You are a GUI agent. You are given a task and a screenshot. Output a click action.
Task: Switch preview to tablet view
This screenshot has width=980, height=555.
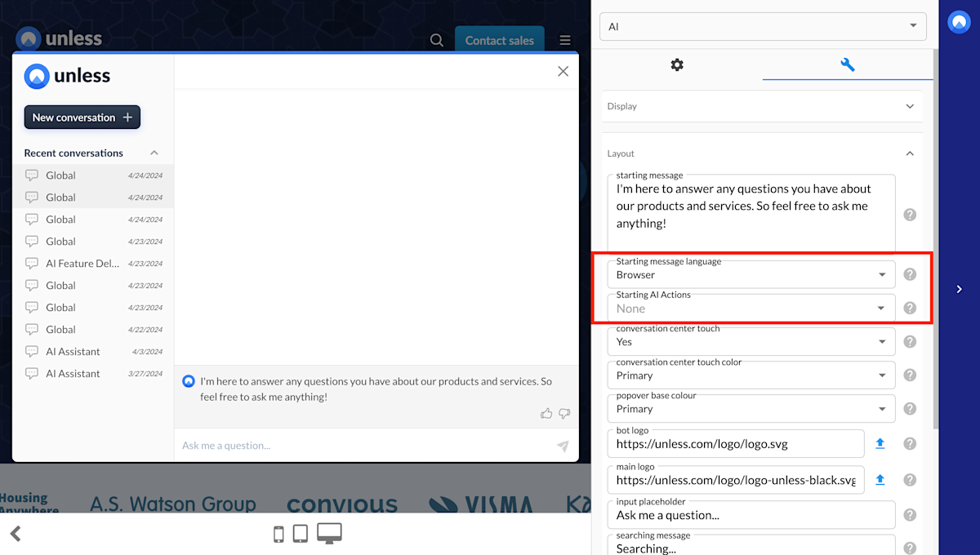[301, 532]
